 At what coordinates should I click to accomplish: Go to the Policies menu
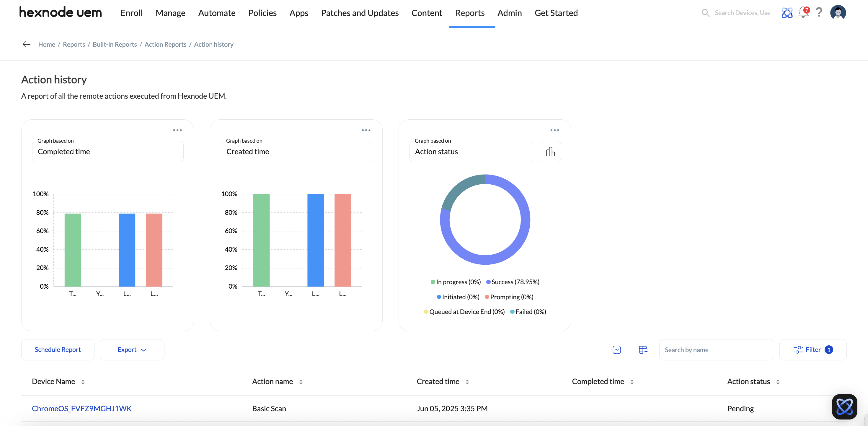point(262,13)
